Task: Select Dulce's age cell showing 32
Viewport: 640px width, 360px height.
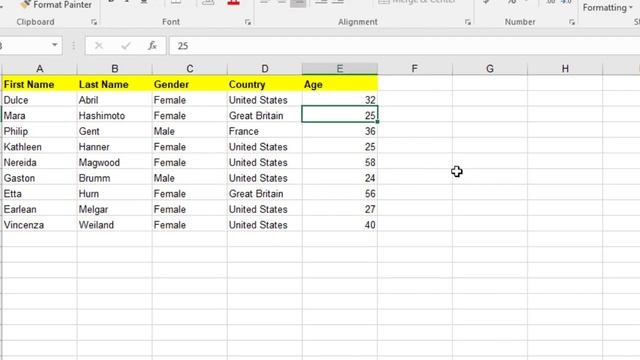Action: 340,100
